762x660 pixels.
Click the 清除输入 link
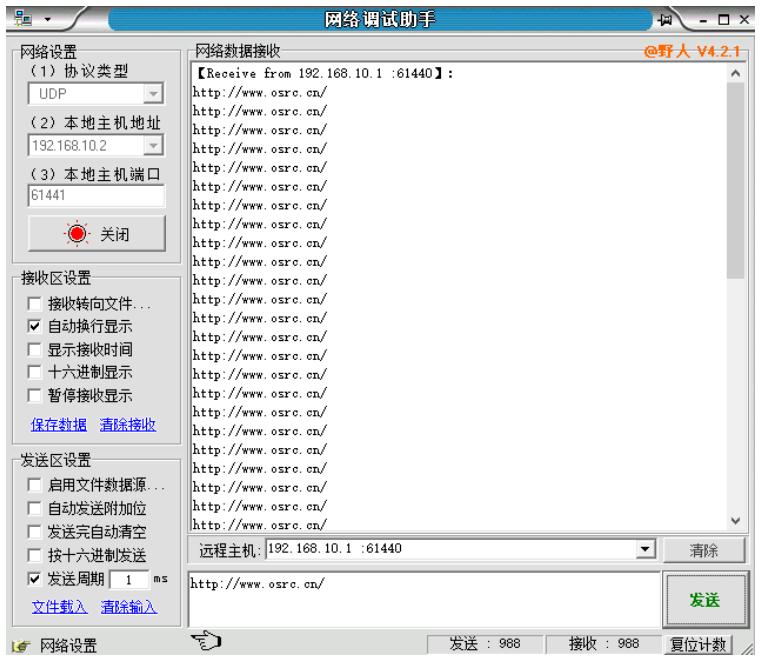point(129,607)
